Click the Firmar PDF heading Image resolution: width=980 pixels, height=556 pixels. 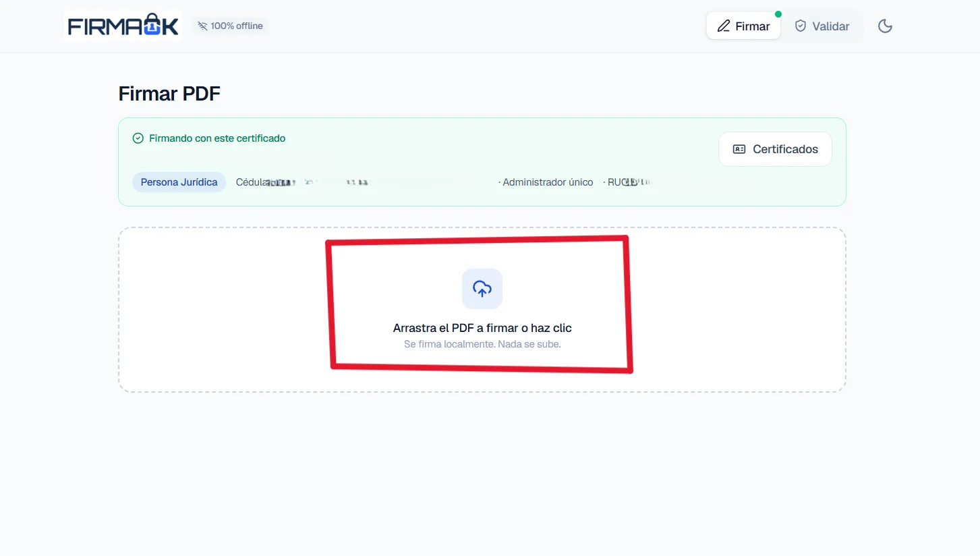click(x=169, y=94)
